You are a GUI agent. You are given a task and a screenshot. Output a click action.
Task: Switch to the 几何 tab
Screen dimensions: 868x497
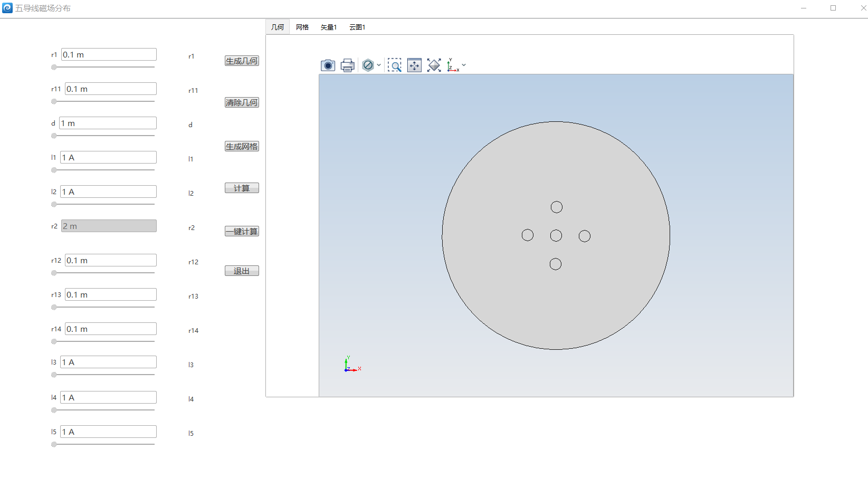pos(278,27)
